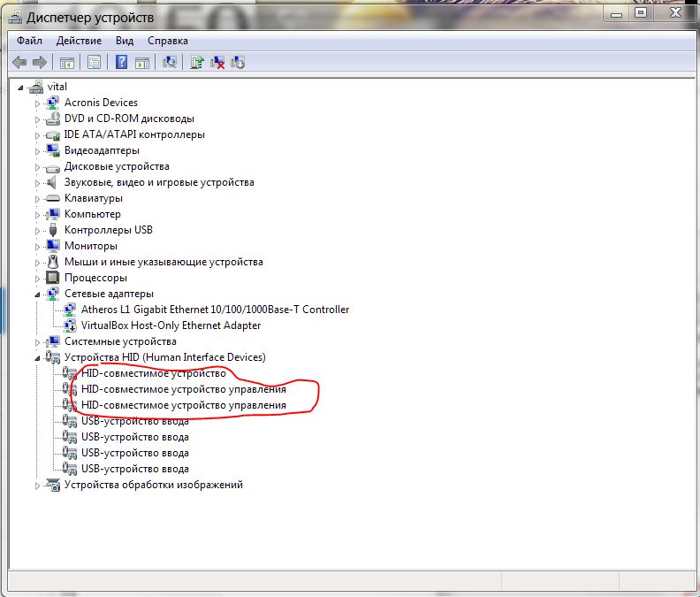This screenshot has width=700, height=597.
Task: Maximize the Диспетчер устройств window
Action: pos(641,13)
